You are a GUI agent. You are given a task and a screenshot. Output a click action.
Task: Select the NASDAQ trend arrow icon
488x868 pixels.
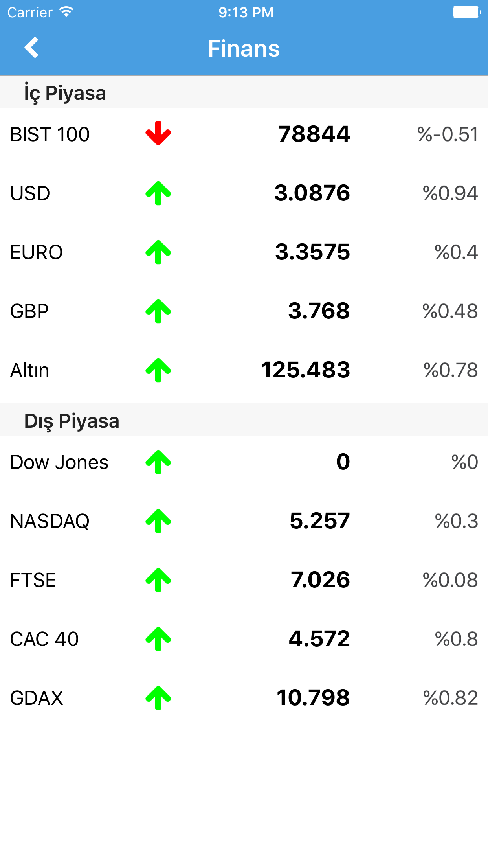click(x=158, y=521)
